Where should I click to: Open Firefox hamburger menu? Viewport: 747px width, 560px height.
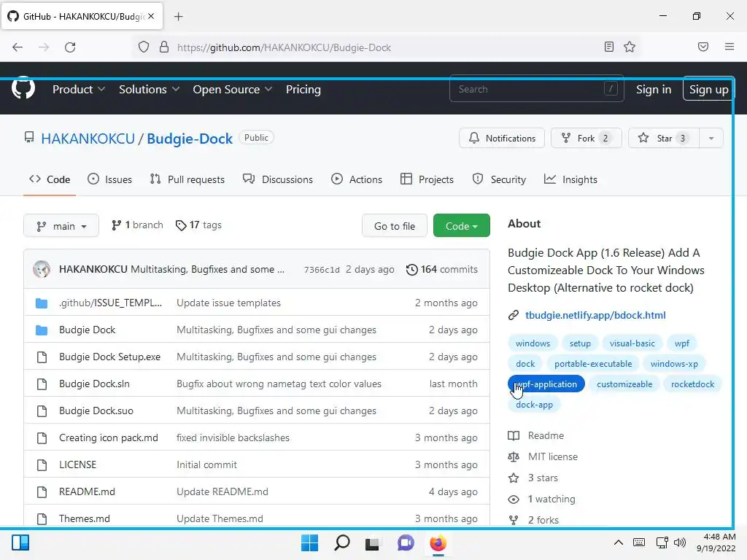click(729, 47)
